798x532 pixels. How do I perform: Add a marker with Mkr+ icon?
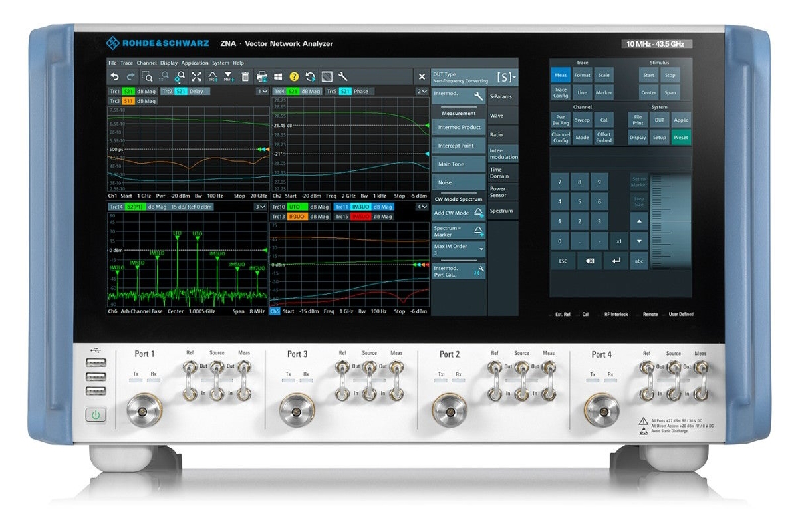(229, 76)
